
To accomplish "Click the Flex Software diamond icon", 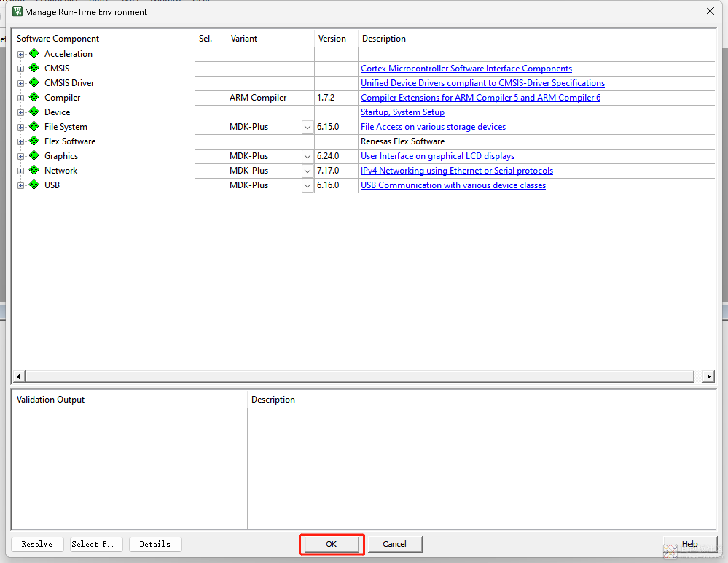I will [34, 141].
